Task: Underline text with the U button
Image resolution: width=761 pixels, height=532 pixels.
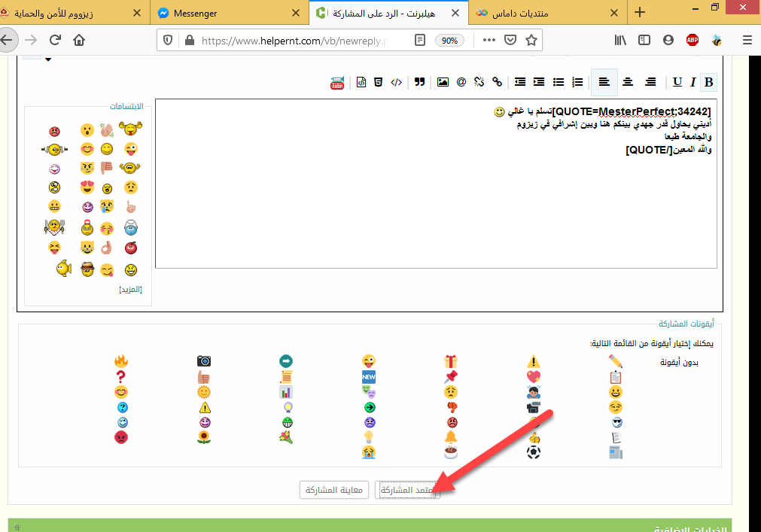Action: click(x=677, y=82)
